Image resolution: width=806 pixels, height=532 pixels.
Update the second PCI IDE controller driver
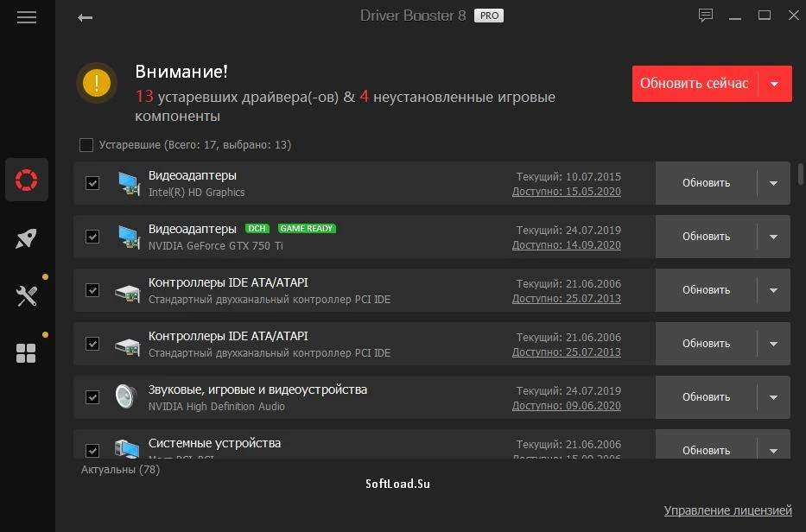tap(706, 344)
